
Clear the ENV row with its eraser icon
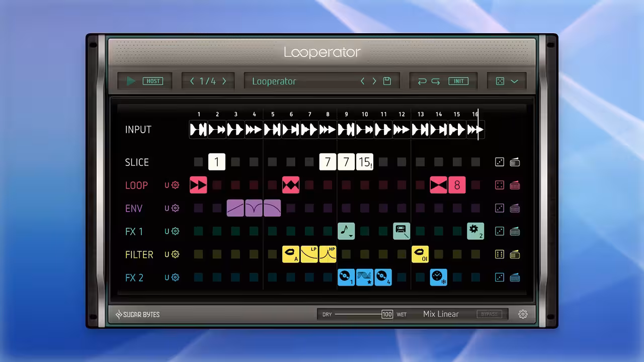click(515, 208)
